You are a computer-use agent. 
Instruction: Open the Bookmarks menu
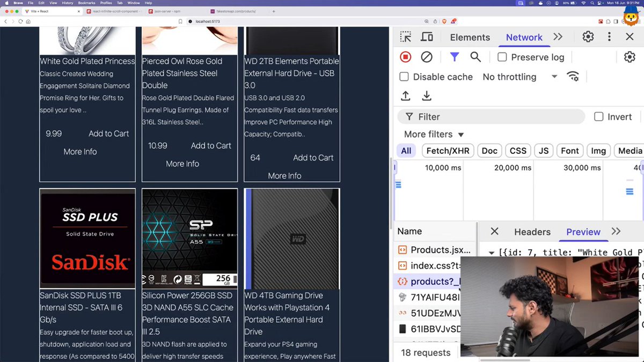(x=86, y=3)
